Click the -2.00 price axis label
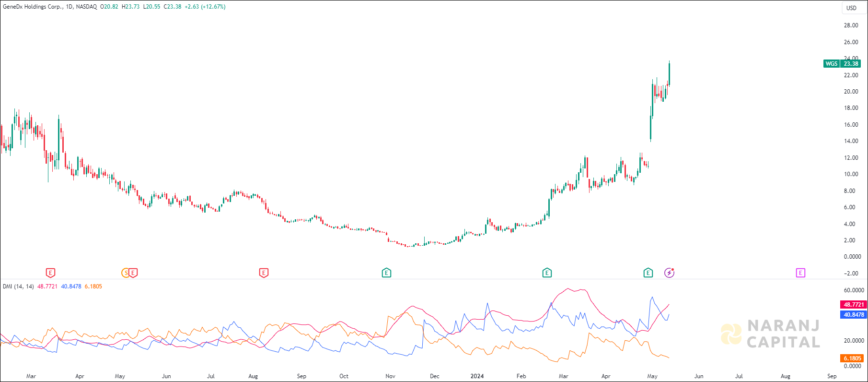 (851, 274)
